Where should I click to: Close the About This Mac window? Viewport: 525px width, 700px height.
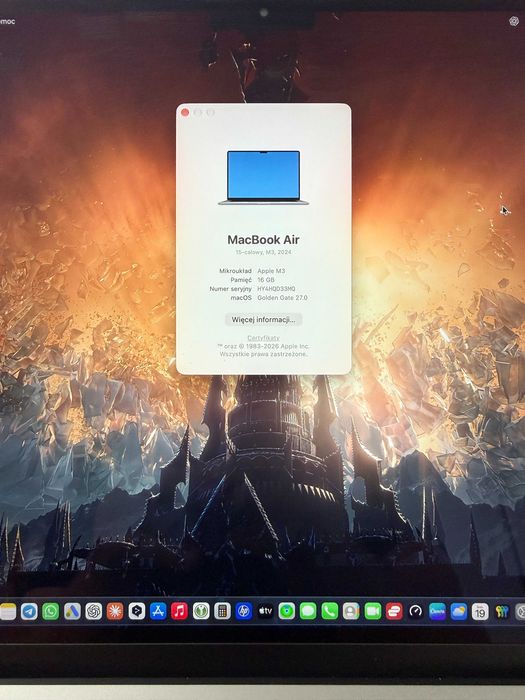[185, 112]
